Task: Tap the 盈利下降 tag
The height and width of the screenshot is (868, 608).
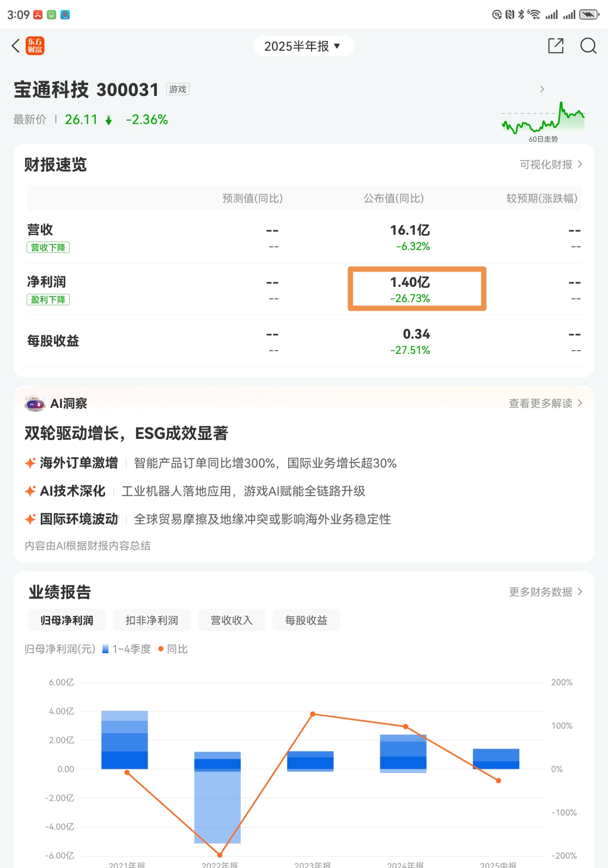Action: click(x=48, y=299)
